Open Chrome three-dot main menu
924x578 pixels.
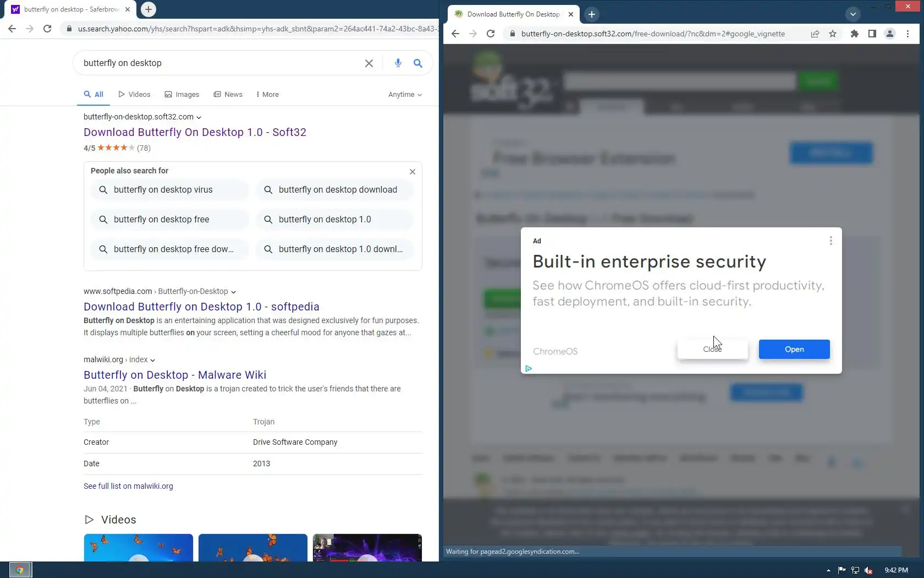908,34
